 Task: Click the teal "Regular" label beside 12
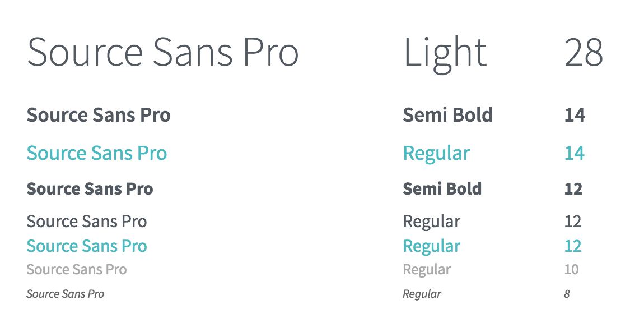coord(431,246)
